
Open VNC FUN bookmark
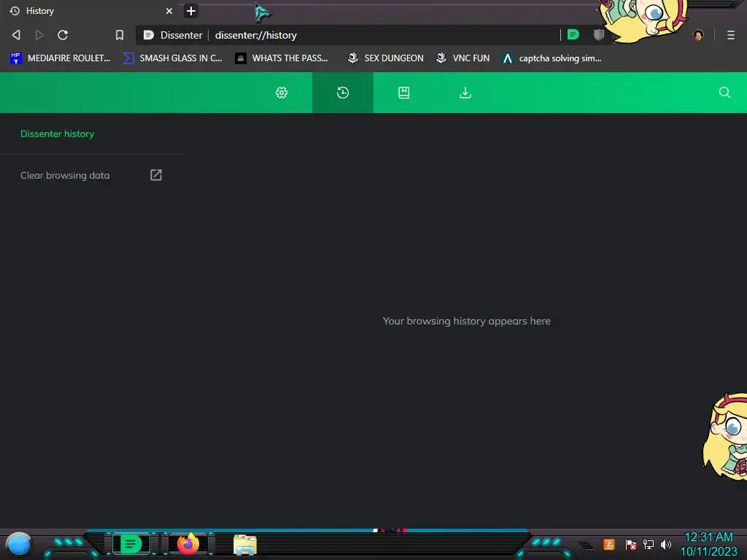463,58
